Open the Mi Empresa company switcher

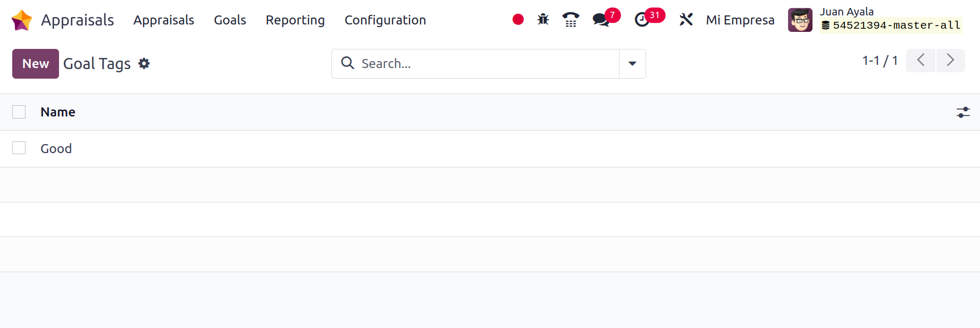740,20
